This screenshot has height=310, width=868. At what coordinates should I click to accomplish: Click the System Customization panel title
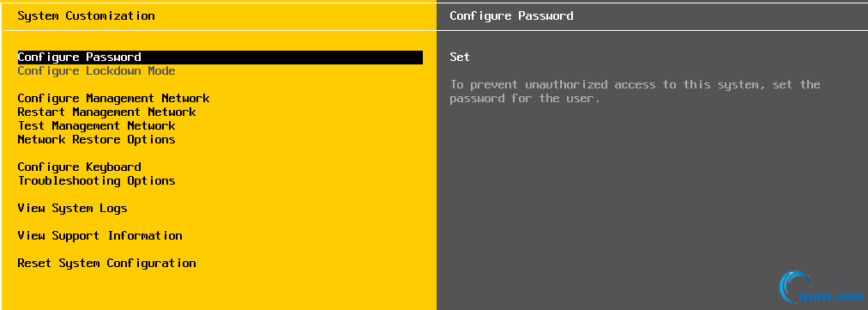click(x=87, y=16)
